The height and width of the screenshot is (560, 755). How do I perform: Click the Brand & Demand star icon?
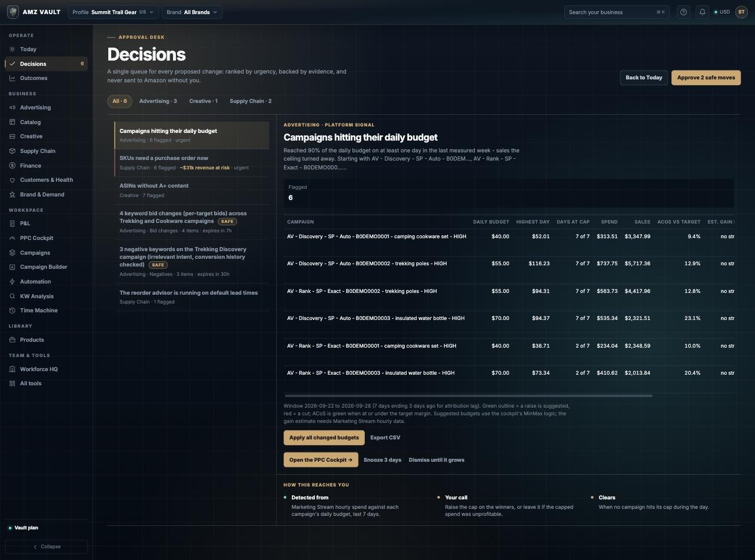pos(12,195)
